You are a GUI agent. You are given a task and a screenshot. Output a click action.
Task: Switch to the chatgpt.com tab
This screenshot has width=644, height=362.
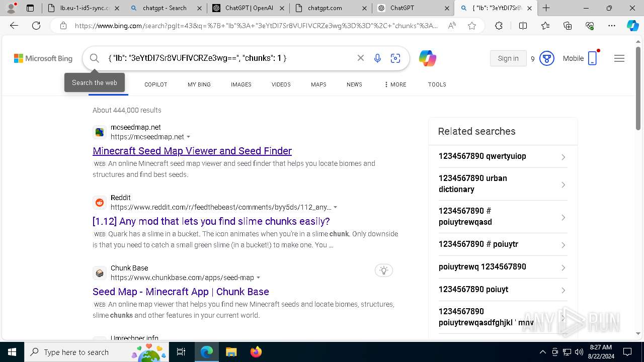pos(331,8)
